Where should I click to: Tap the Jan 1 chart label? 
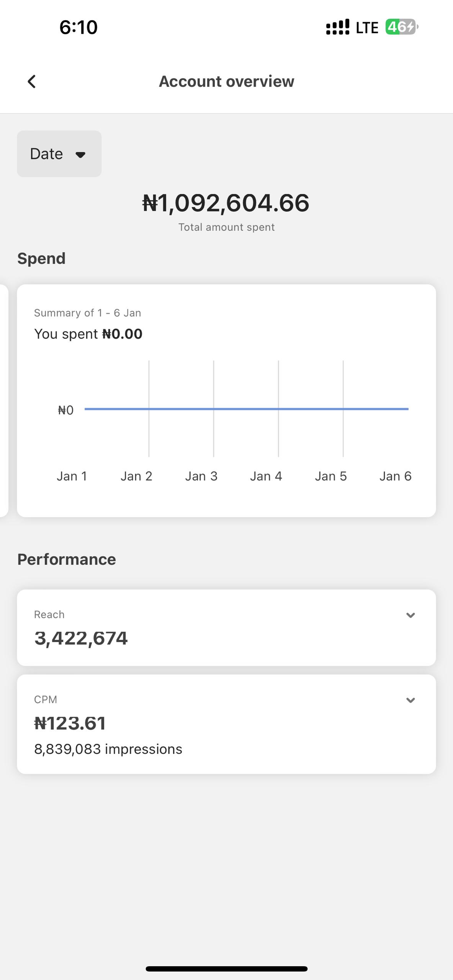click(72, 476)
